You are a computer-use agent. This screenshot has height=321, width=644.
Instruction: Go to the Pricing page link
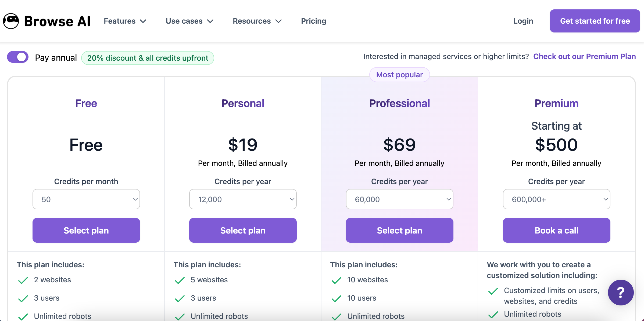[314, 21]
